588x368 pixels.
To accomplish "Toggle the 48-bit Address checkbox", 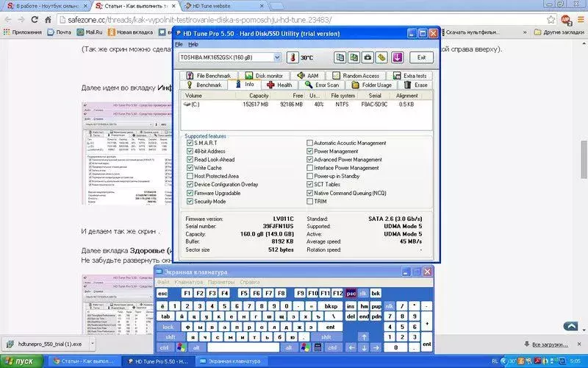I will click(x=190, y=152).
